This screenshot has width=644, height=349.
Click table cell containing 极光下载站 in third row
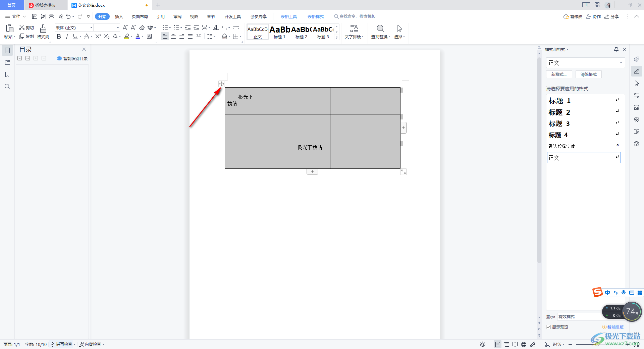[313, 155]
